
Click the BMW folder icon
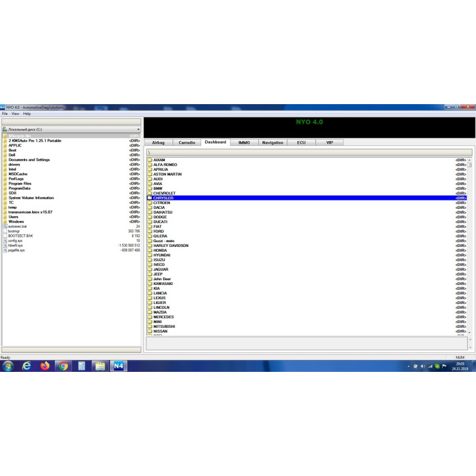coord(150,189)
